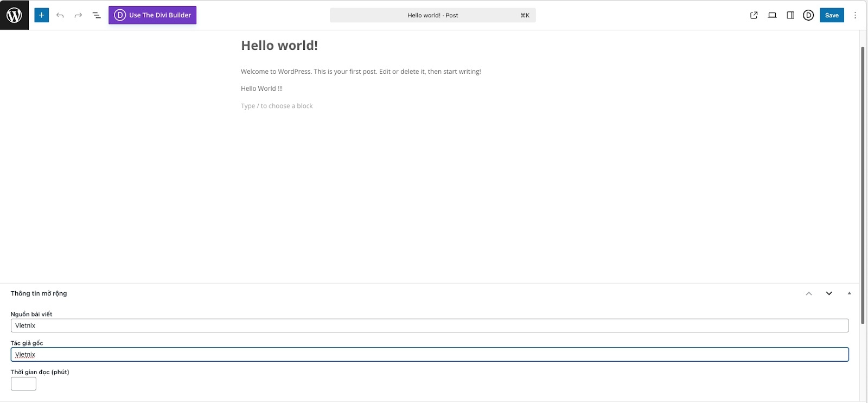Open the document overview list
Image resolution: width=868 pixels, height=403 pixels.
point(97,15)
